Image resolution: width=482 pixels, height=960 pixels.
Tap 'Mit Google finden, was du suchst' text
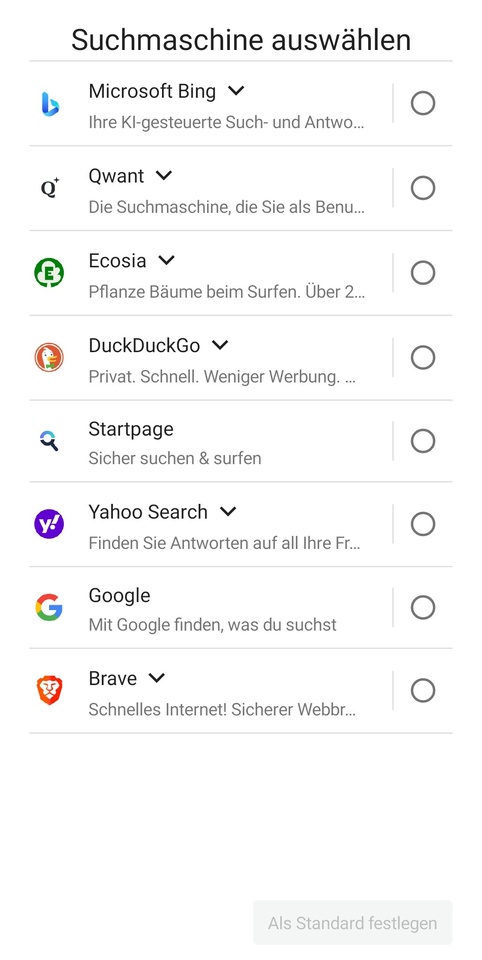pos(213,624)
